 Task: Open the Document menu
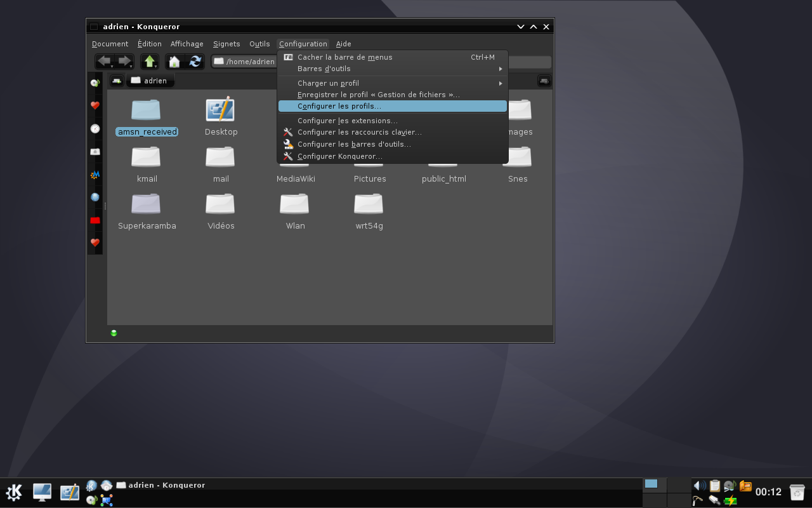[110, 44]
